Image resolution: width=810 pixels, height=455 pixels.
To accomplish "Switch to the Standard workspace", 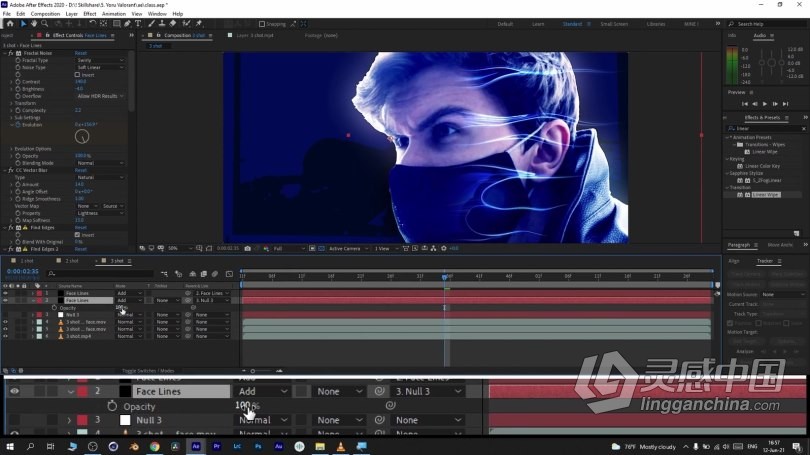I will pyautogui.click(x=572, y=24).
